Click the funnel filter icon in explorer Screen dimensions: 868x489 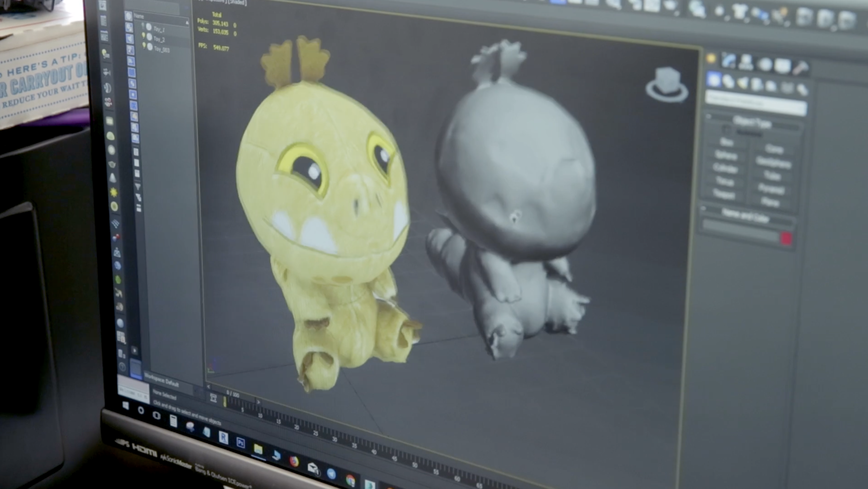click(138, 186)
